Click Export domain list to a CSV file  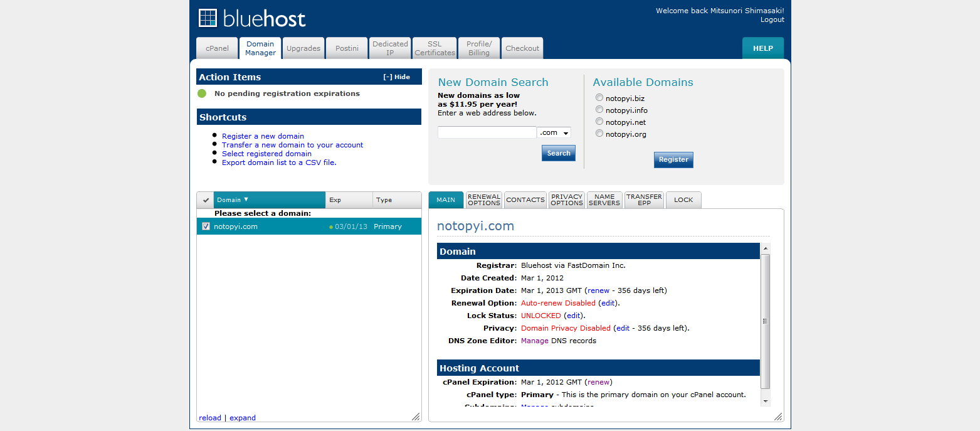point(279,162)
